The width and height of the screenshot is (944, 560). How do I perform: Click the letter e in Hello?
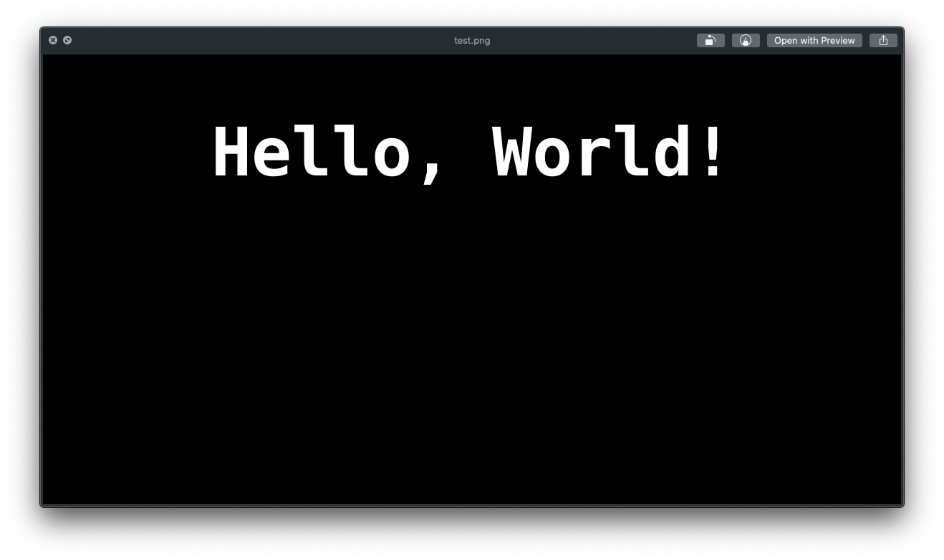[272, 157]
